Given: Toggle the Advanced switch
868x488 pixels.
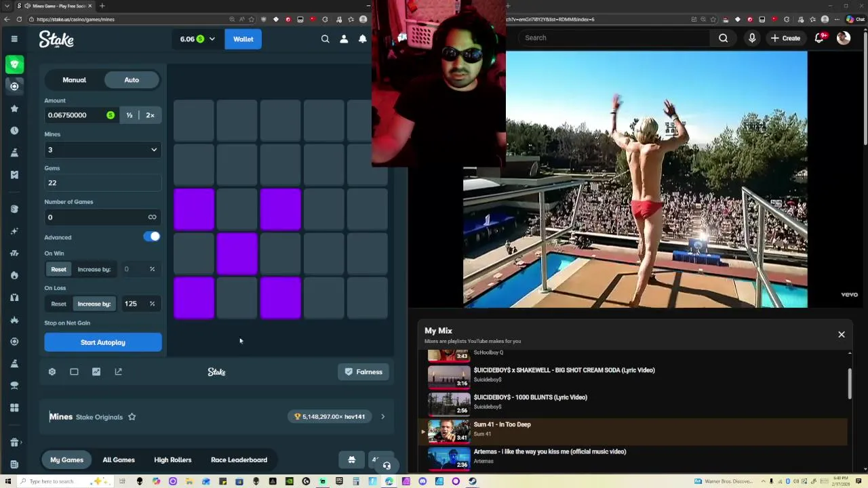Looking at the screenshot, I should pos(152,237).
